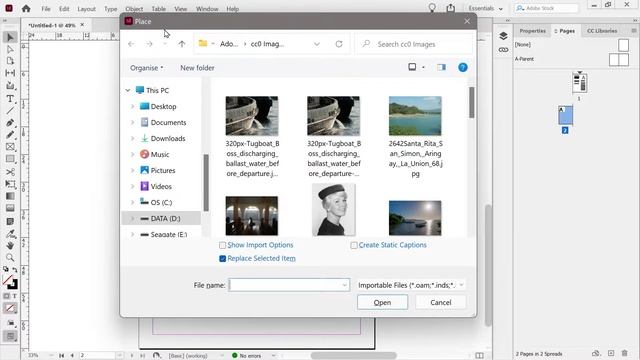Expand the Desktop tree node
This screenshot has width=640, height=360.
132,107
